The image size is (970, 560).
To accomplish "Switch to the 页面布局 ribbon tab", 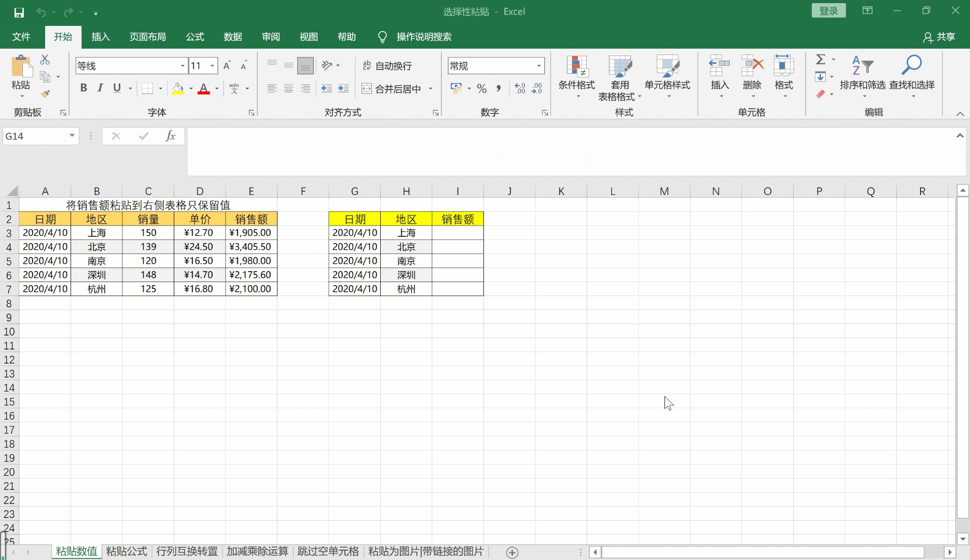I will (148, 37).
